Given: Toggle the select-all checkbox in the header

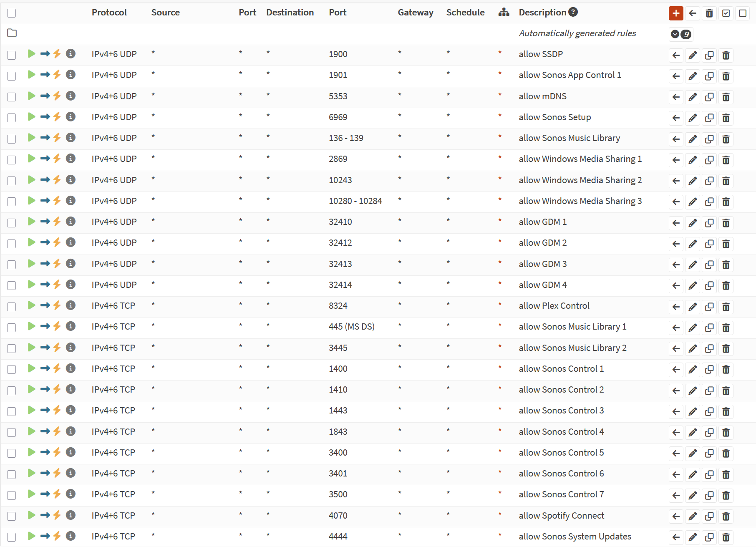Looking at the screenshot, I should coord(12,13).
